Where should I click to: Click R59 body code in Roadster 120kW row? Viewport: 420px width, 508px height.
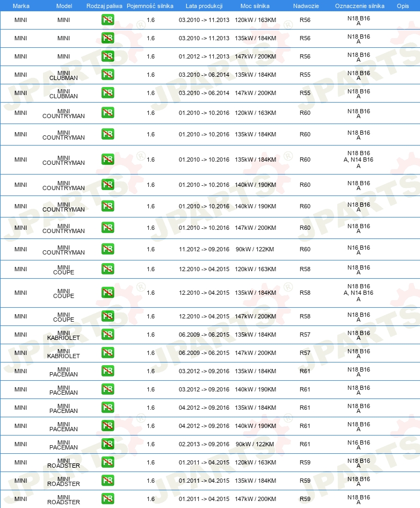pyautogui.click(x=305, y=462)
